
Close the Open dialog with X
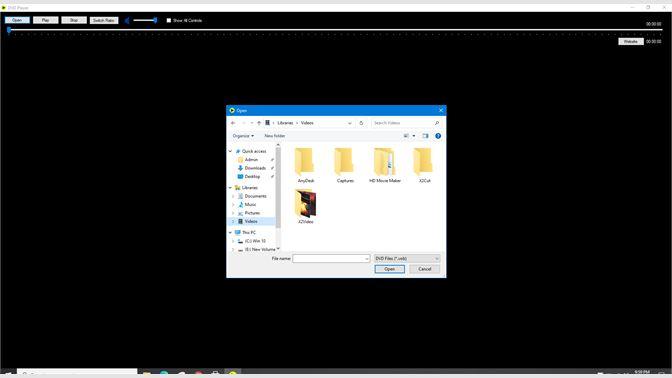(441, 111)
